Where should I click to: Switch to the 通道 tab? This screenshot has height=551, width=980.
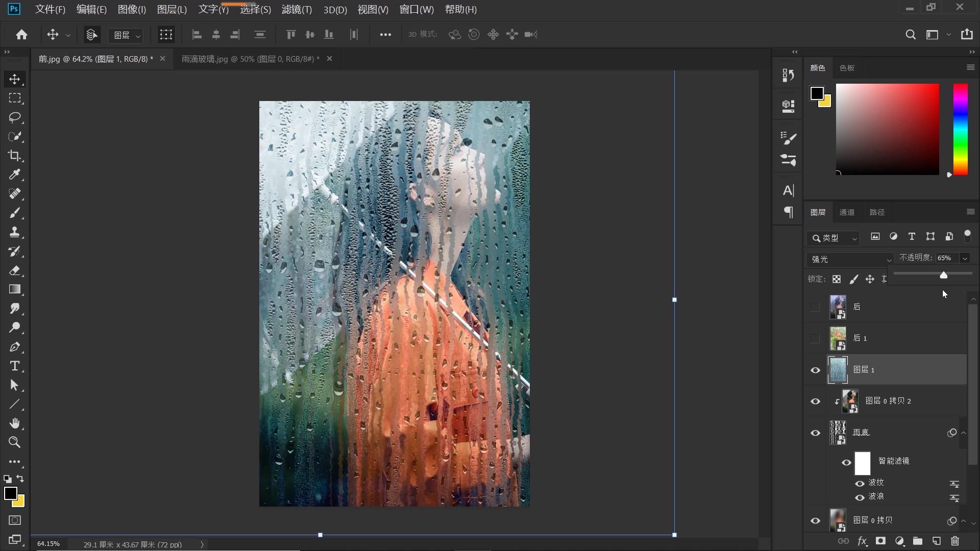(x=847, y=212)
